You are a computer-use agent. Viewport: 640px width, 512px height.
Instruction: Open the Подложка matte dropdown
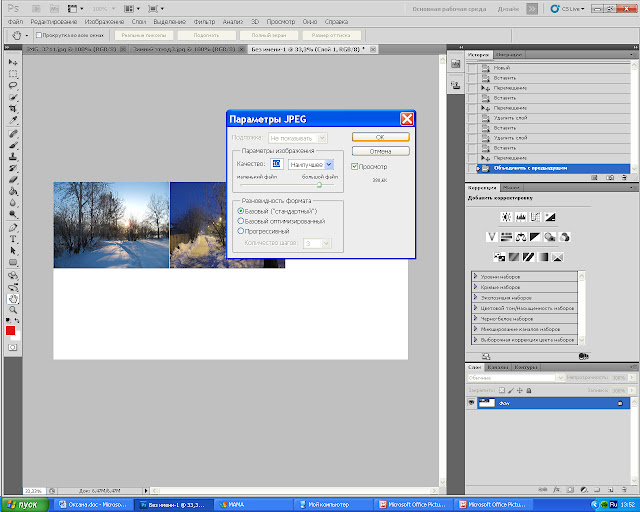tap(298, 138)
